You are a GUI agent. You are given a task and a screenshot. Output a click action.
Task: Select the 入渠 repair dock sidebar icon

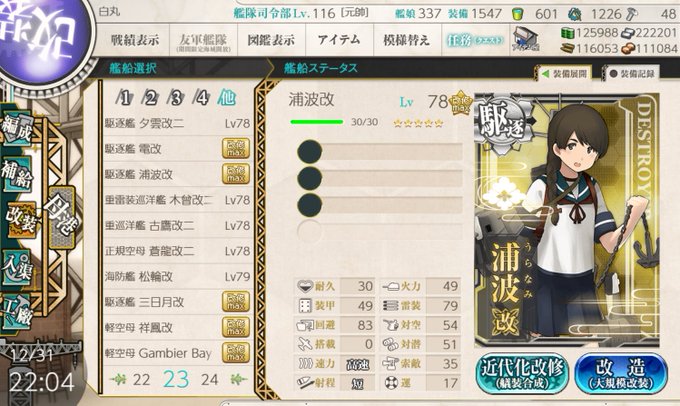coord(16,267)
